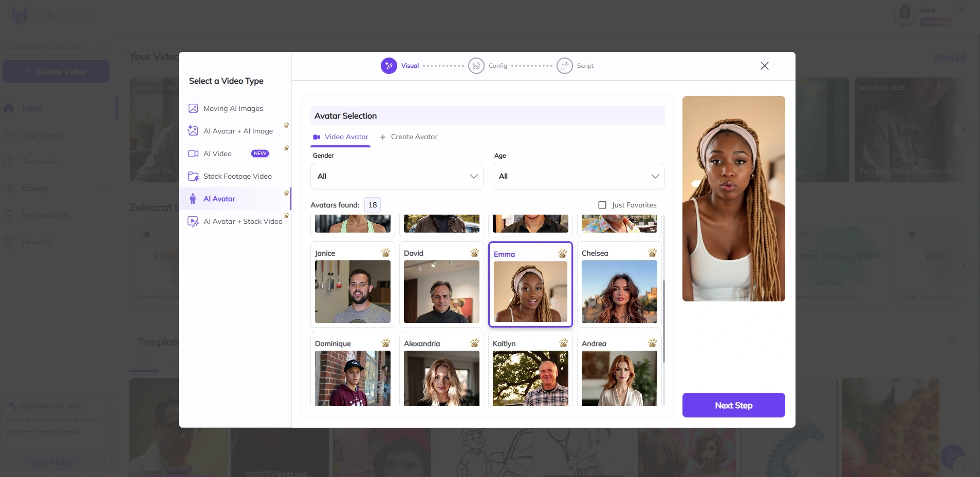Toggle favorite paw on Emma's card
Viewport: 980px width, 477px height.
click(563, 254)
